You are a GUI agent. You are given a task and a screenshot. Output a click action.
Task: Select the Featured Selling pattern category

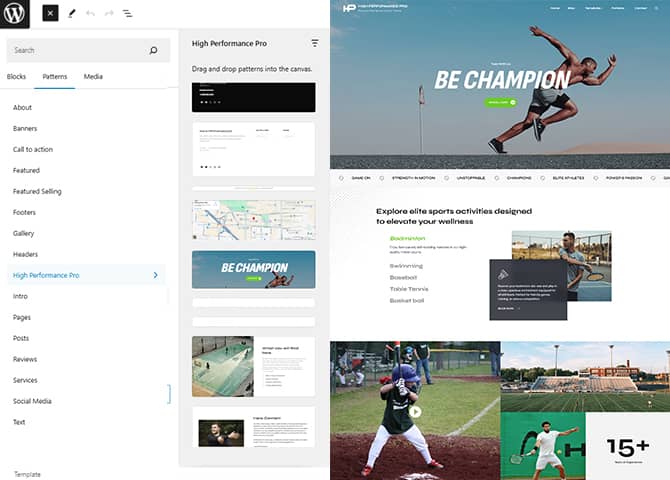[37, 191]
